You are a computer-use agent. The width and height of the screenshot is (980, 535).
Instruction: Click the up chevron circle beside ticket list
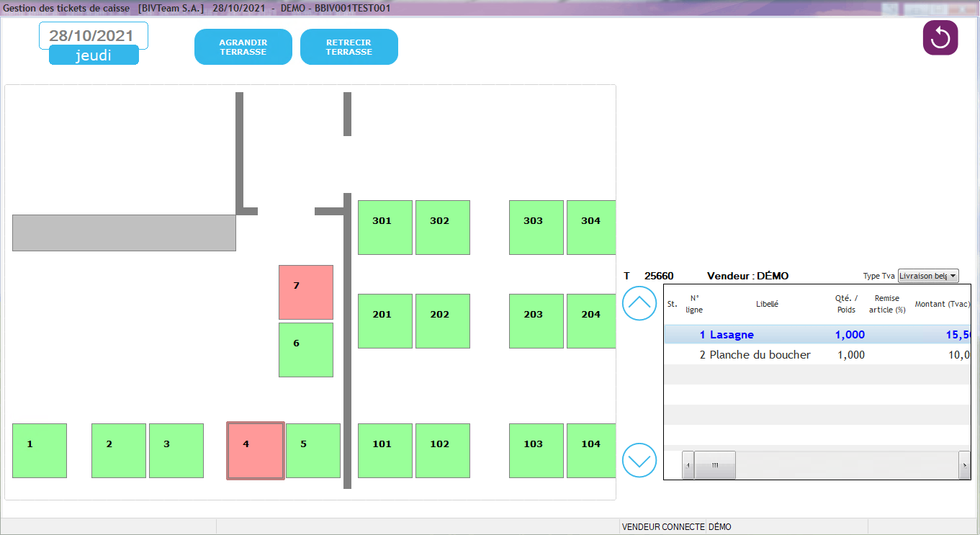click(x=639, y=303)
